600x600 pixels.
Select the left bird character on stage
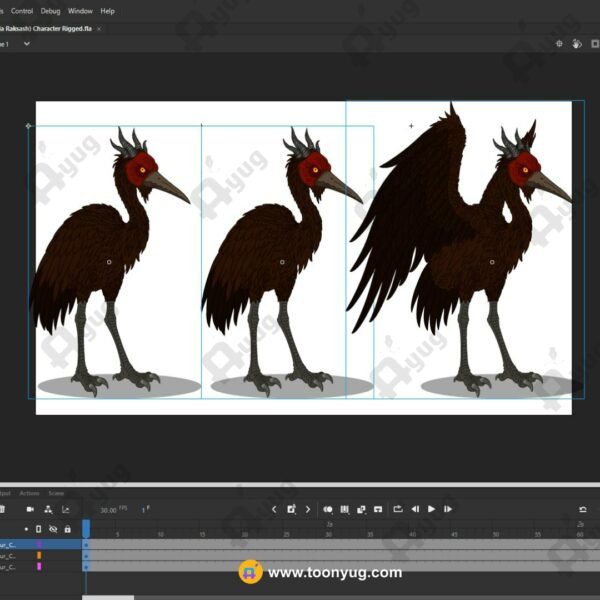pyautogui.click(x=111, y=262)
